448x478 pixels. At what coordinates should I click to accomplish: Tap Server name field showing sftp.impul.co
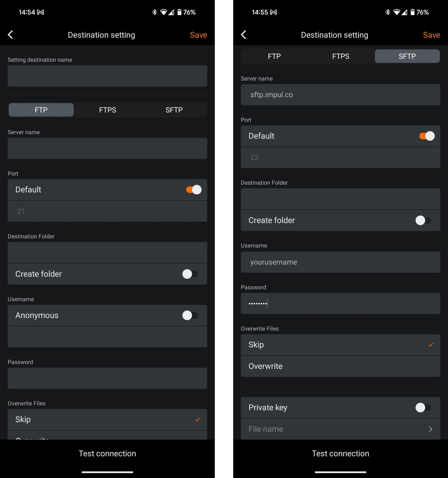click(340, 95)
